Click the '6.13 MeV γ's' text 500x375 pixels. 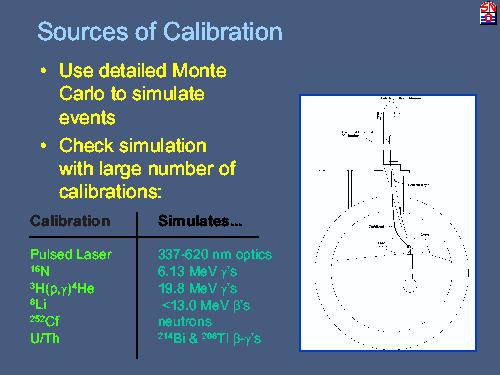(197, 271)
